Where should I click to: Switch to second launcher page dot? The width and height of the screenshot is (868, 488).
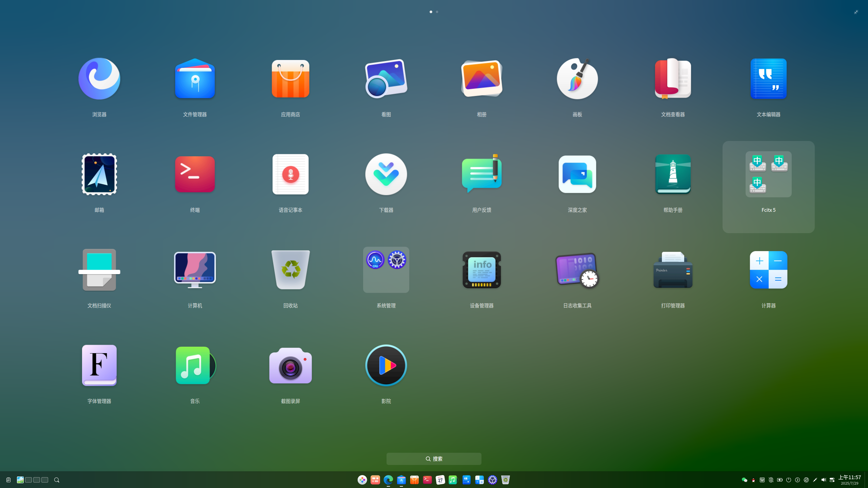[x=437, y=12]
